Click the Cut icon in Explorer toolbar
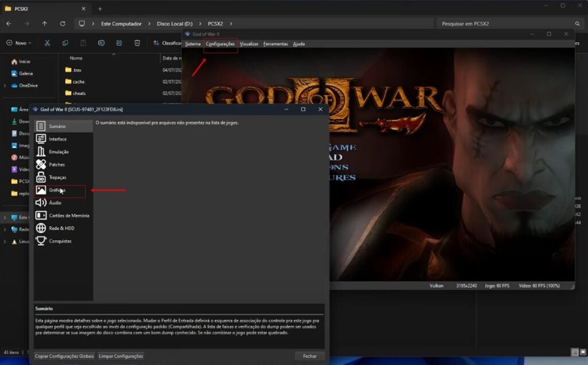Image resolution: width=588 pixels, height=365 pixels. [x=47, y=43]
